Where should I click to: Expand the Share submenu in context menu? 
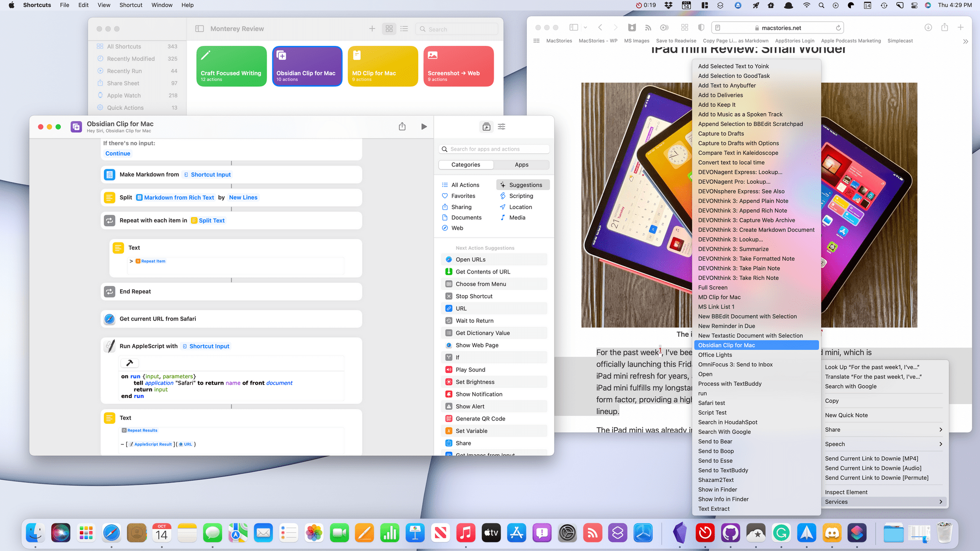click(883, 430)
